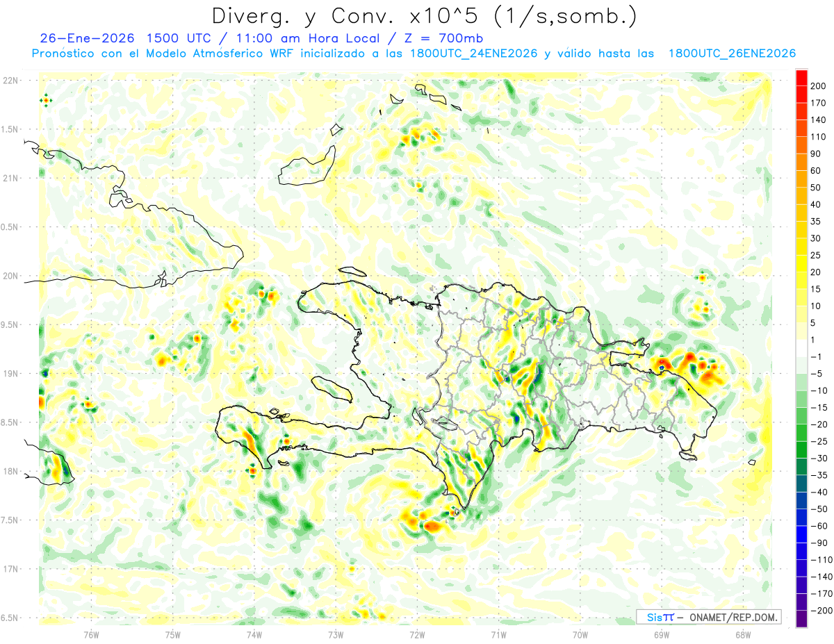Click the 17N latitude label
834x644 pixels.
pyautogui.click(x=10, y=569)
